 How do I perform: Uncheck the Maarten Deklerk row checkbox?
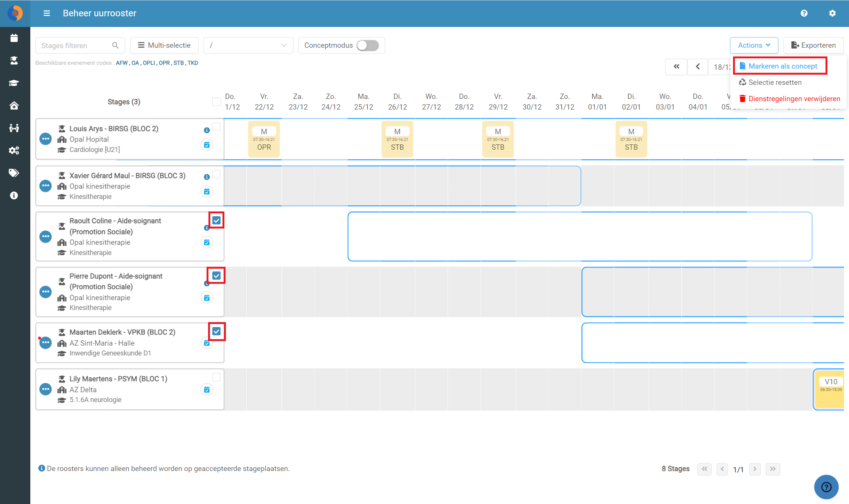(x=216, y=332)
